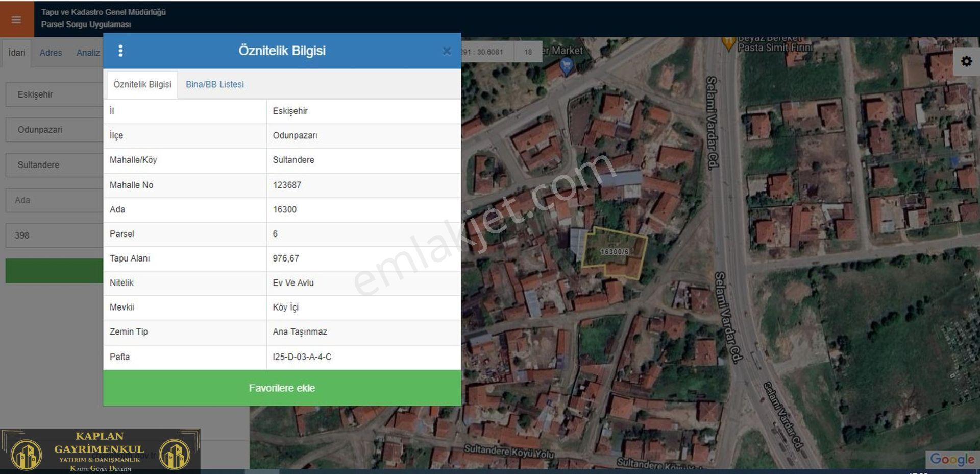
Task: Click the parcel field containing 398
Action: (55, 235)
